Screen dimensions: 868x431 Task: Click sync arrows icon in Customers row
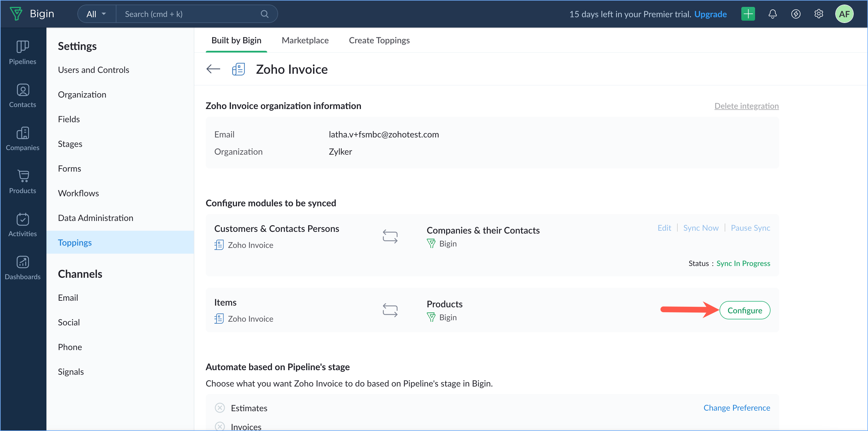(x=390, y=236)
